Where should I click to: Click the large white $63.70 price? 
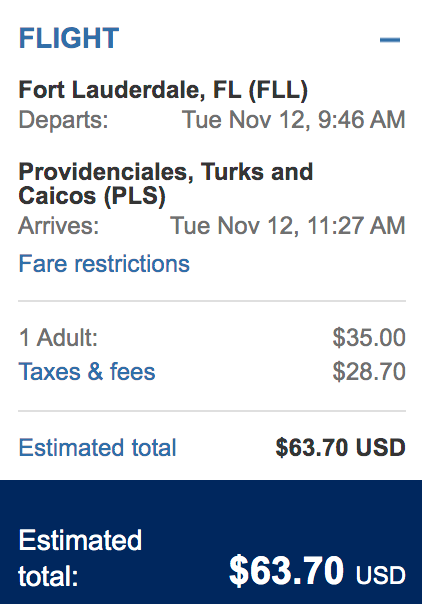point(286,571)
